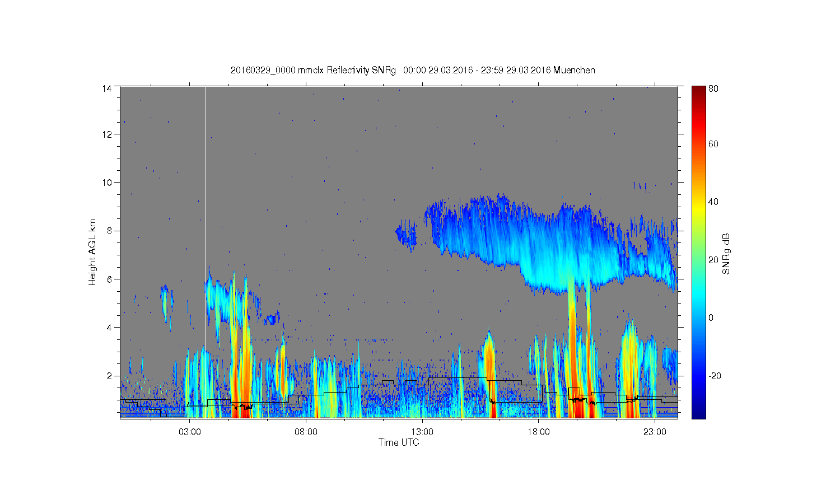Click the height axis label 2
The image size is (840, 504).
click(x=109, y=375)
